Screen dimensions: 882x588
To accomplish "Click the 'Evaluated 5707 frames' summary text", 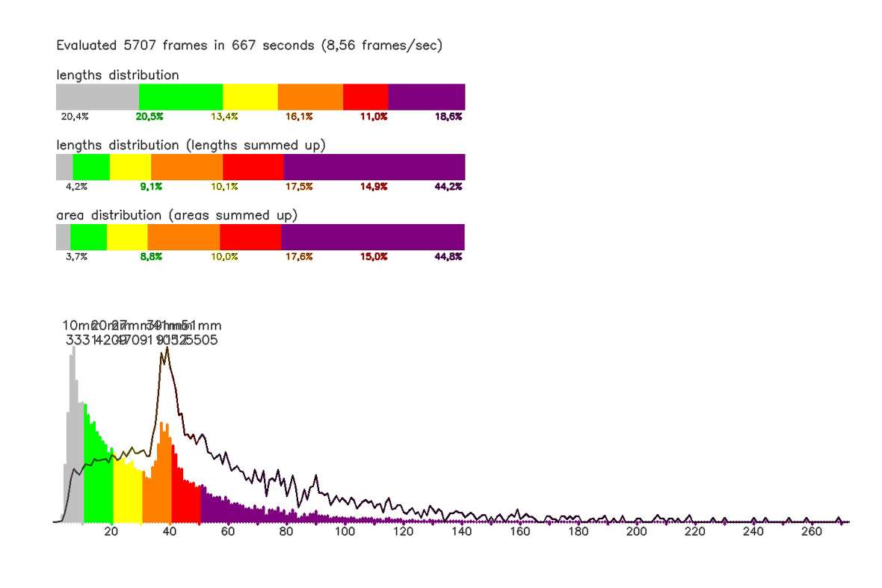I will coord(250,46).
